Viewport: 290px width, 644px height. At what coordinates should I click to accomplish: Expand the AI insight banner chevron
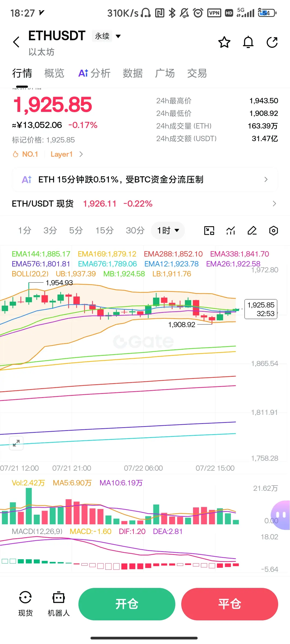tap(266, 180)
